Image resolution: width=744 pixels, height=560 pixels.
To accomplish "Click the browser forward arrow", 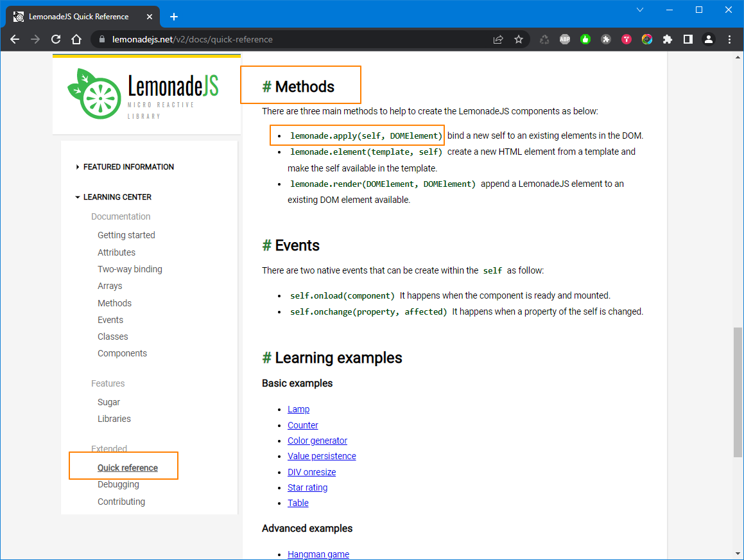I will click(x=35, y=39).
